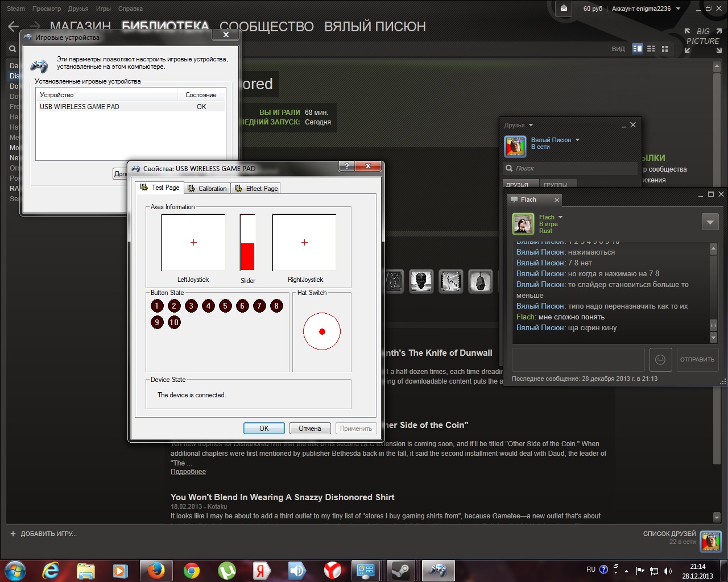This screenshot has height=582, width=728.
Task: Click the skull achievement icon
Action: (x=421, y=281)
